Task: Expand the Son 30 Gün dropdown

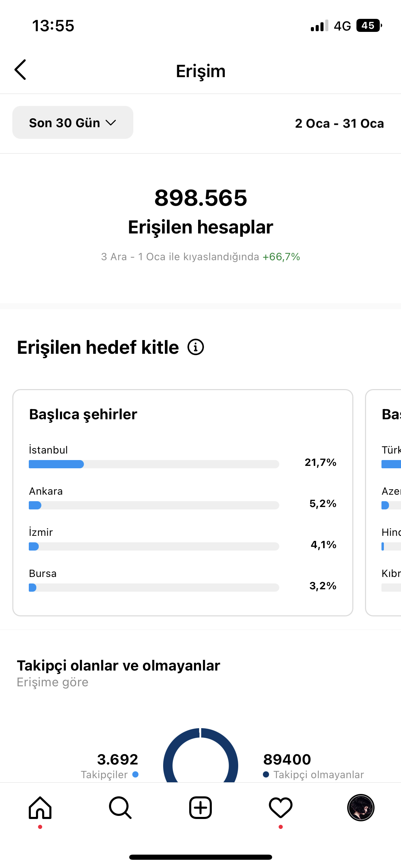Action: tap(73, 122)
